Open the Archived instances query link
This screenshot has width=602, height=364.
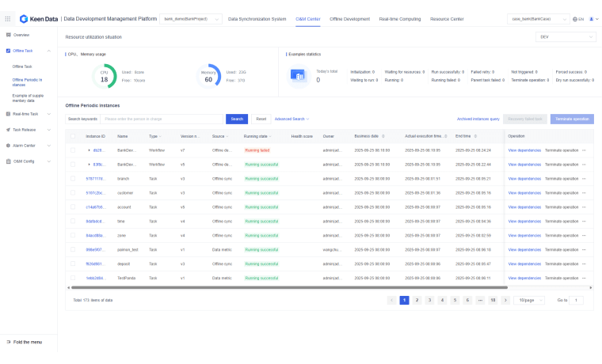point(478,119)
